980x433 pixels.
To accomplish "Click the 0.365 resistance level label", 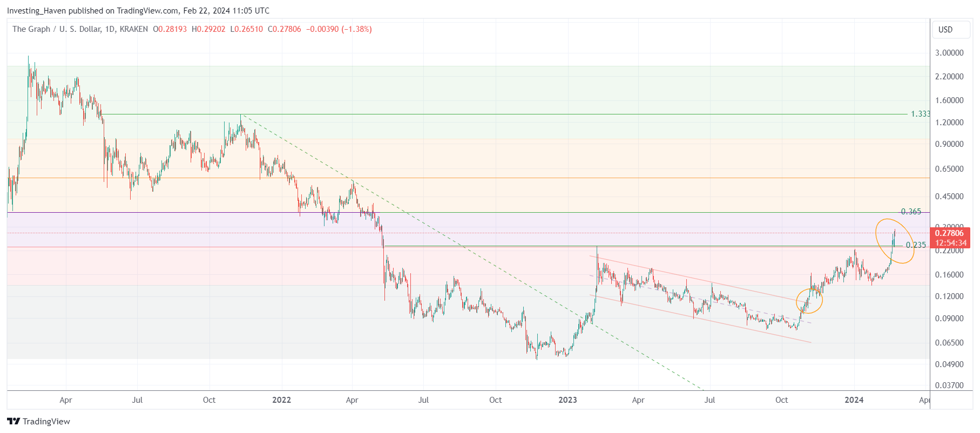I will click(x=911, y=212).
